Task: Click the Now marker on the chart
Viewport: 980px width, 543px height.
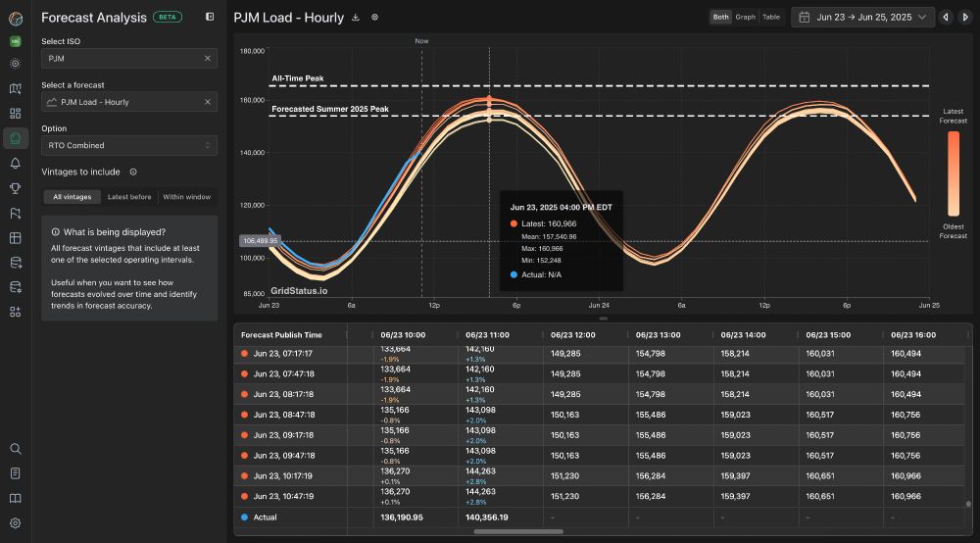Action: (421, 41)
